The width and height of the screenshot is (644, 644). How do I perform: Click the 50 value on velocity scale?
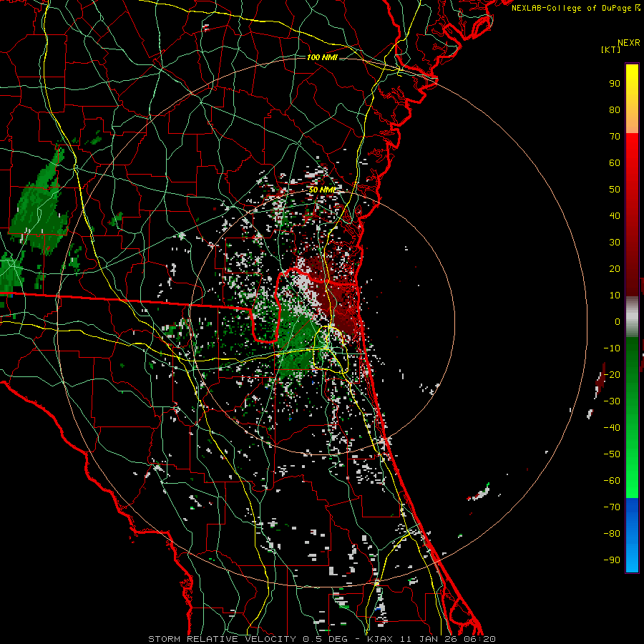(615, 190)
